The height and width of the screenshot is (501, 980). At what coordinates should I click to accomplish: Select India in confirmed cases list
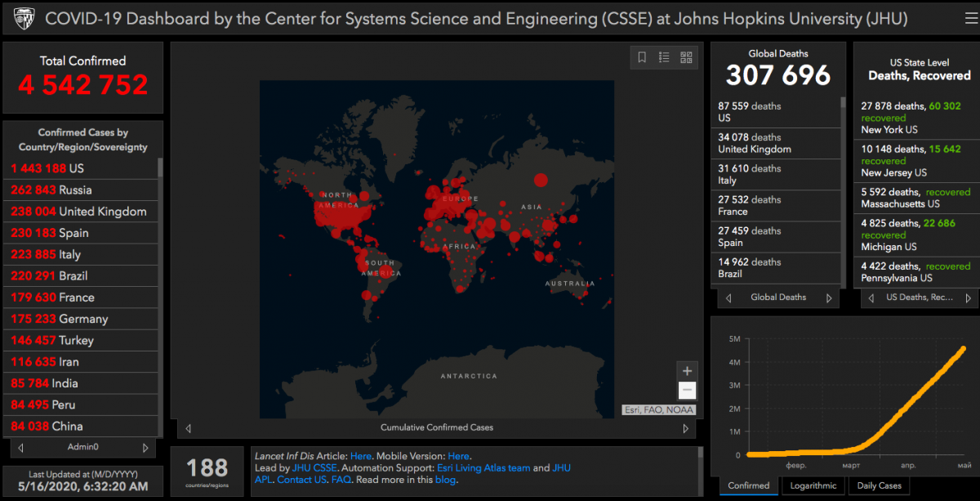(x=80, y=383)
